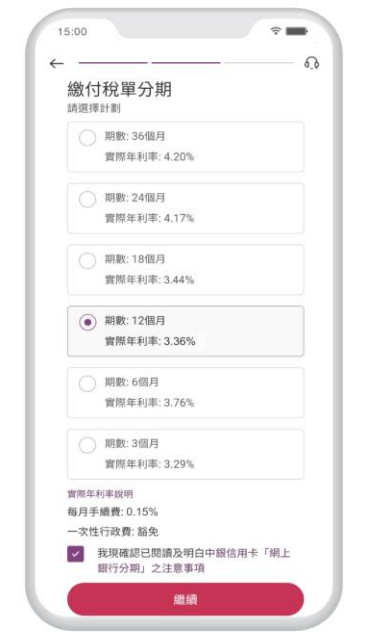
Task: Open the 實際年利率說明 link
Action: (x=100, y=494)
